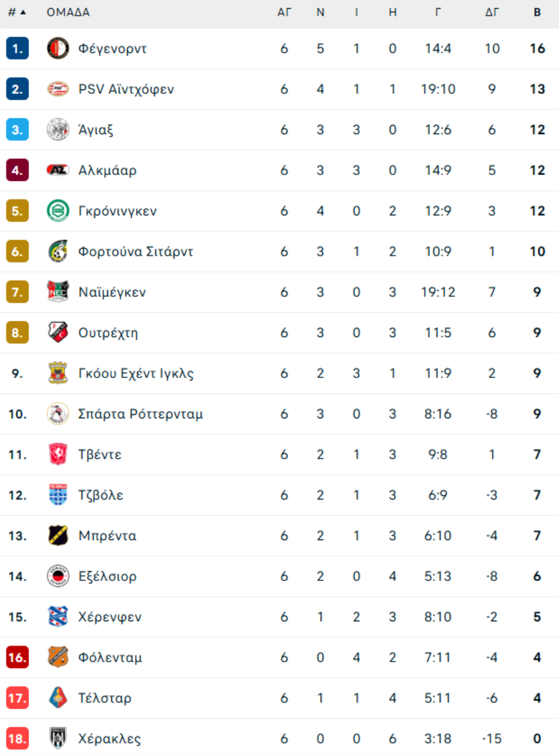Image resolution: width=559 pixels, height=756 pixels.
Task: Click the Ajax crest beside Άγιαξ
Action: point(58,130)
